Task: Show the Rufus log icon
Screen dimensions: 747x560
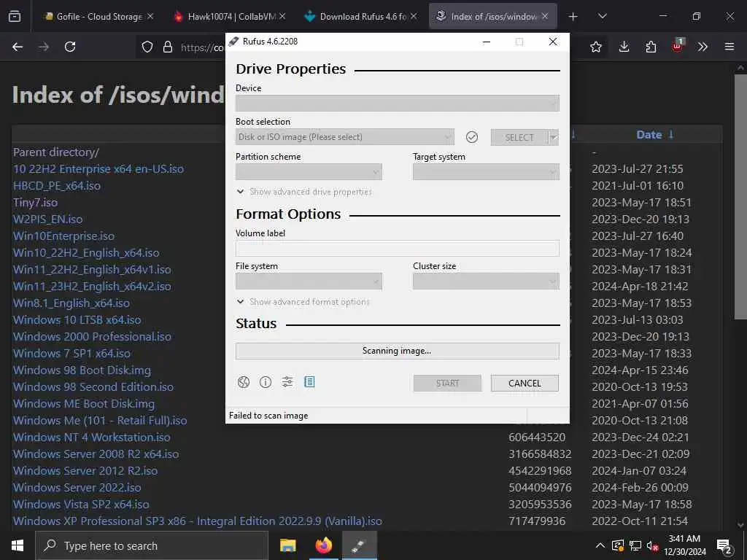Action: [x=309, y=382]
